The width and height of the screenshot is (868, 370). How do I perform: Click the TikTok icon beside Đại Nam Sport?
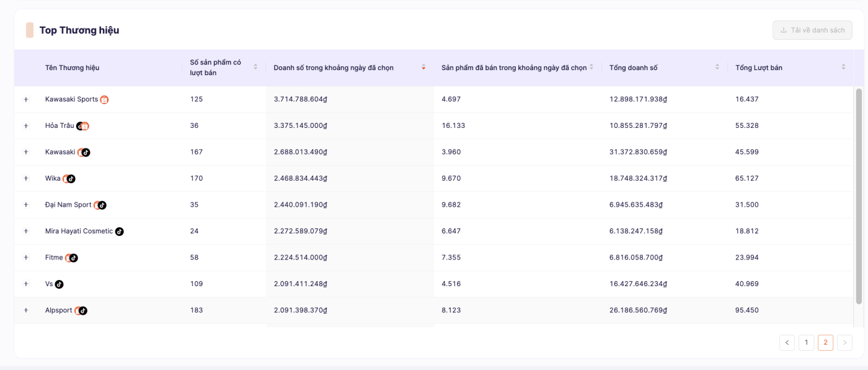pyautogui.click(x=102, y=205)
